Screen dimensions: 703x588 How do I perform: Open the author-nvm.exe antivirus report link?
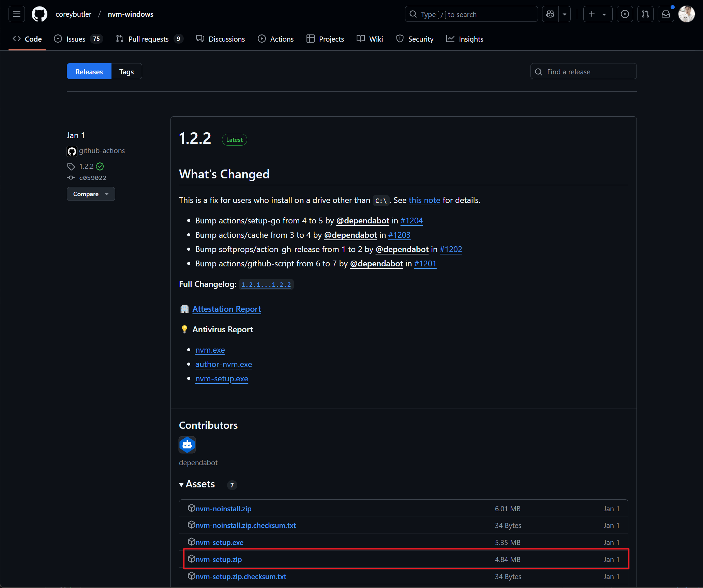click(224, 364)
